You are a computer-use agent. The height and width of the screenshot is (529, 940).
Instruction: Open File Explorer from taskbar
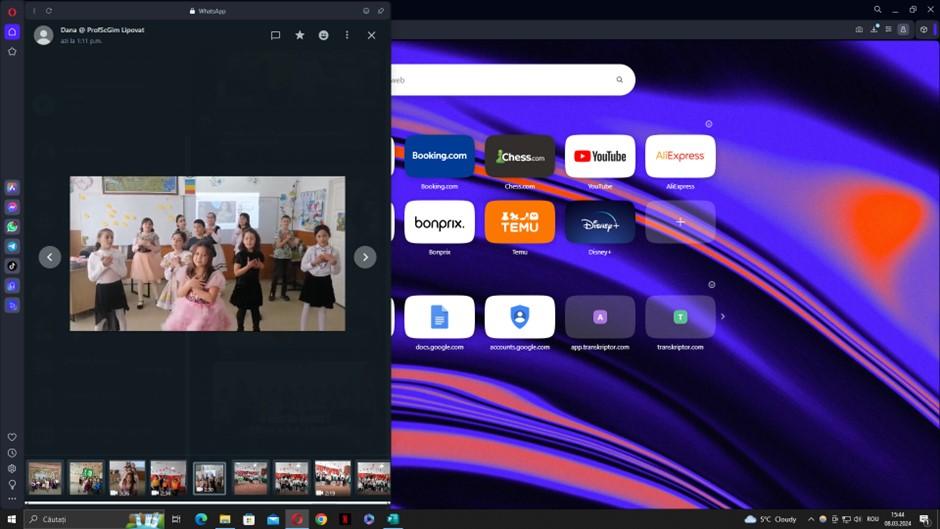click(x=225, y=519)
